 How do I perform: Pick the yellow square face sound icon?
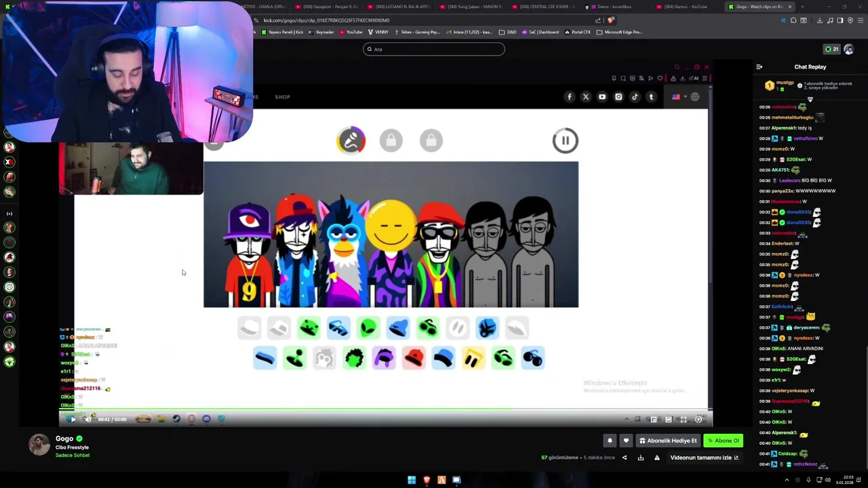473,358
